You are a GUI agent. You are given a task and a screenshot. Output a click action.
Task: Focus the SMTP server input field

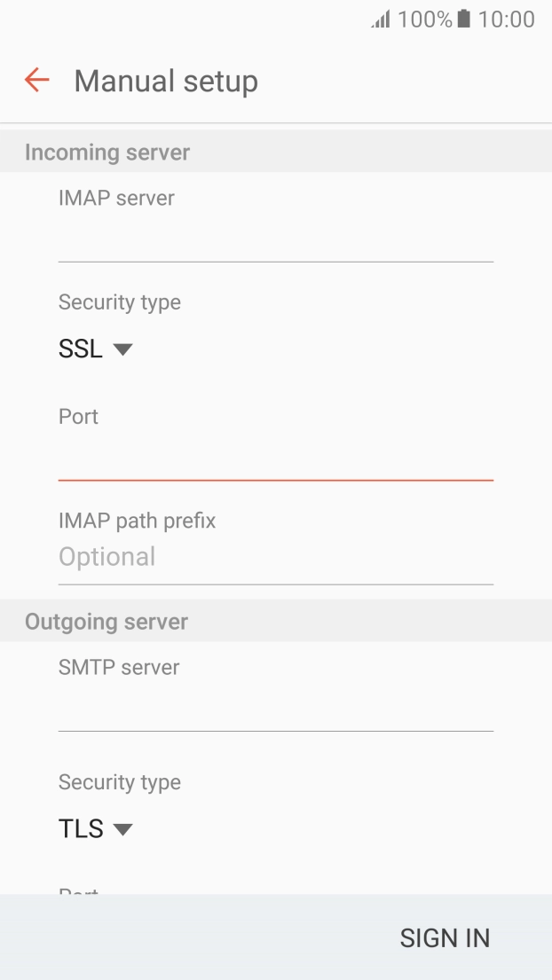click(275, 710)
